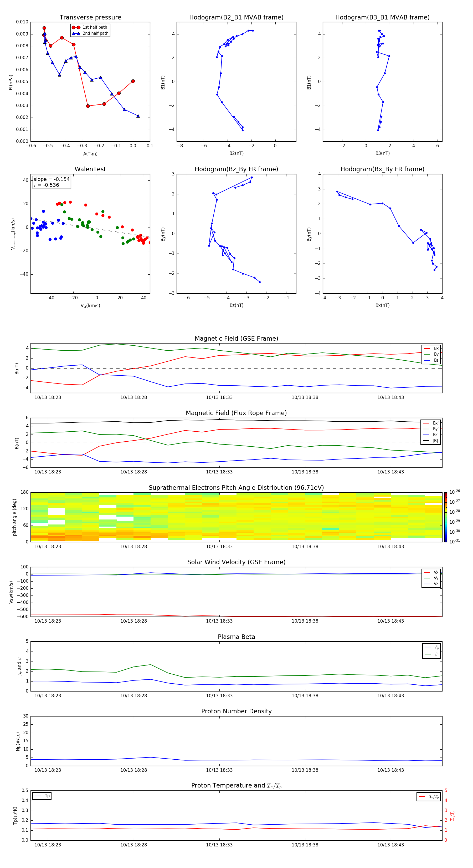Click '10/13 18:23' tick under GSE magnetic field

(x=48, y=398)
